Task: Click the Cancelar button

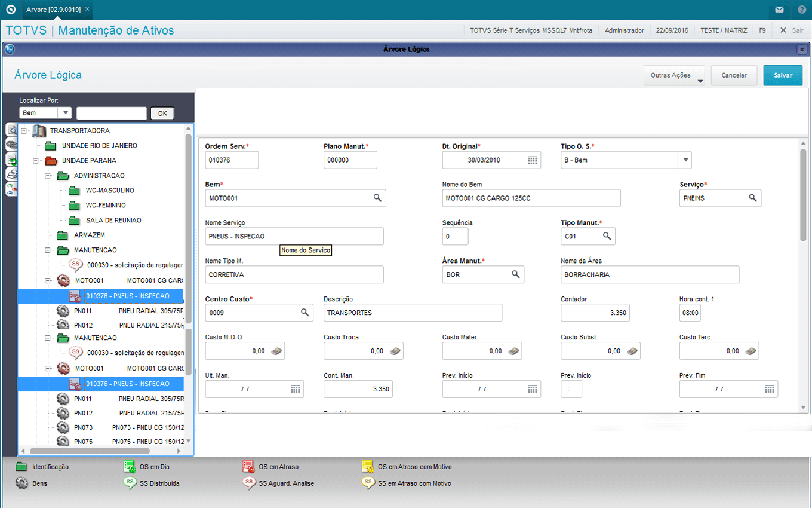Action: [x=734, y=76]
